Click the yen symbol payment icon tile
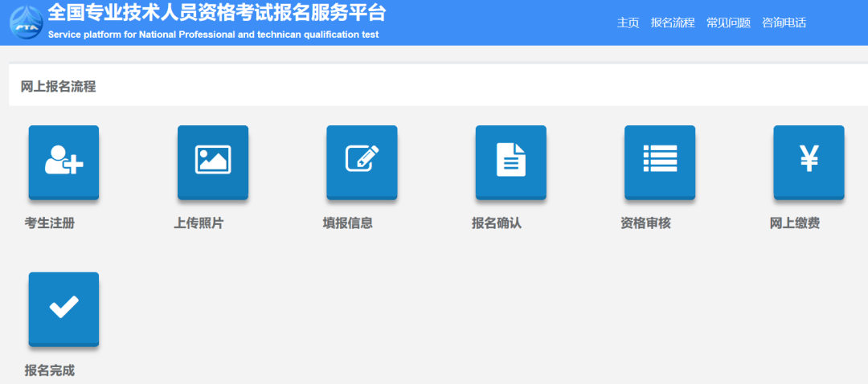 click(x=809, y=161)
